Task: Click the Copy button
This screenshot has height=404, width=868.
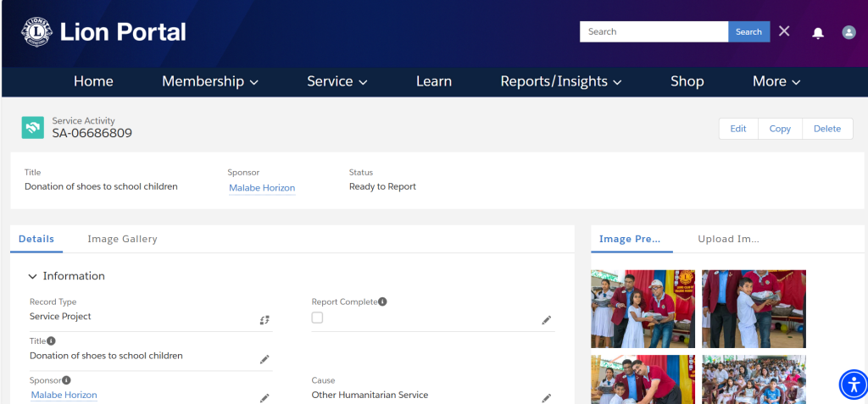Action: (780, 129)
